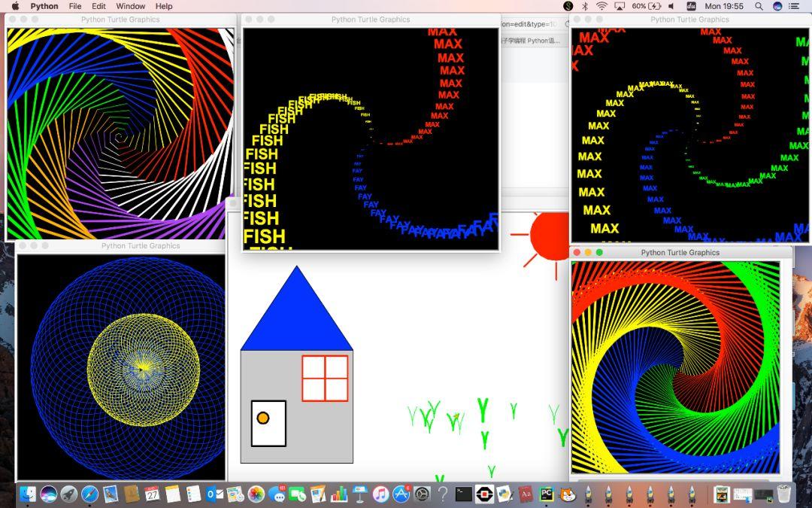
Task: Open Bluetooth status menu
Action: click(585, 6)
